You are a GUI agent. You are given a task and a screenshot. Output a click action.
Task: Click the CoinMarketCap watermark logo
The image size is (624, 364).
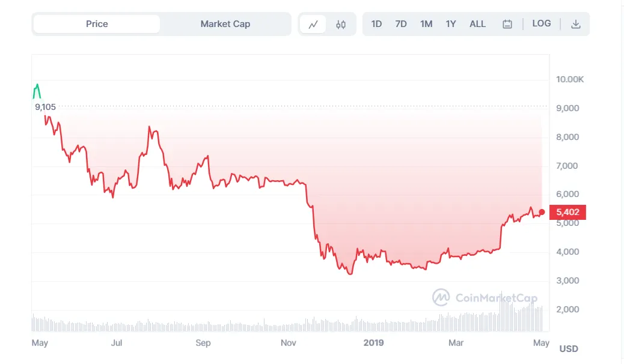pos(485,297)
